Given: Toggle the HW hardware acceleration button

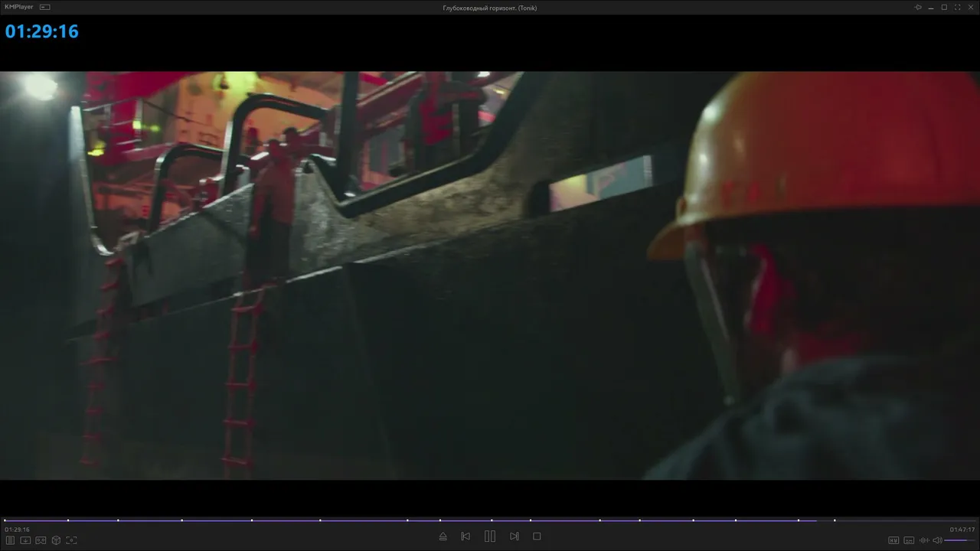Looking at the screenshot, I should click(893, 540).
